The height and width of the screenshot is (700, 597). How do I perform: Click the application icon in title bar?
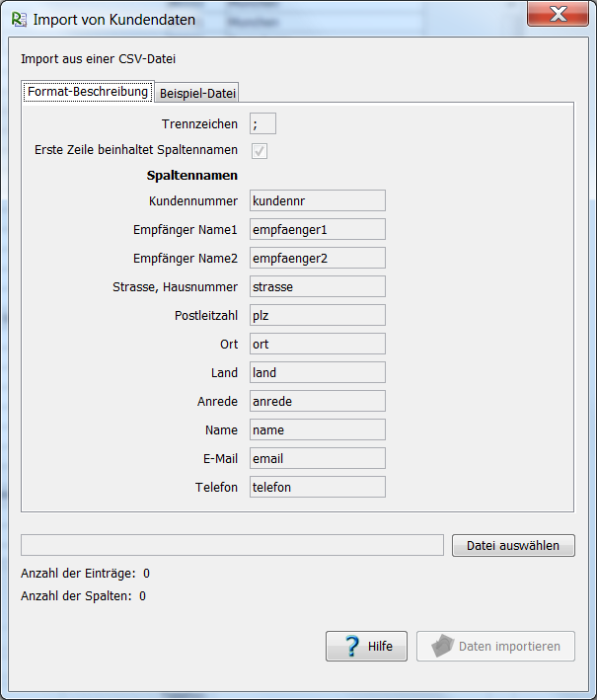[x=19, y=19]
